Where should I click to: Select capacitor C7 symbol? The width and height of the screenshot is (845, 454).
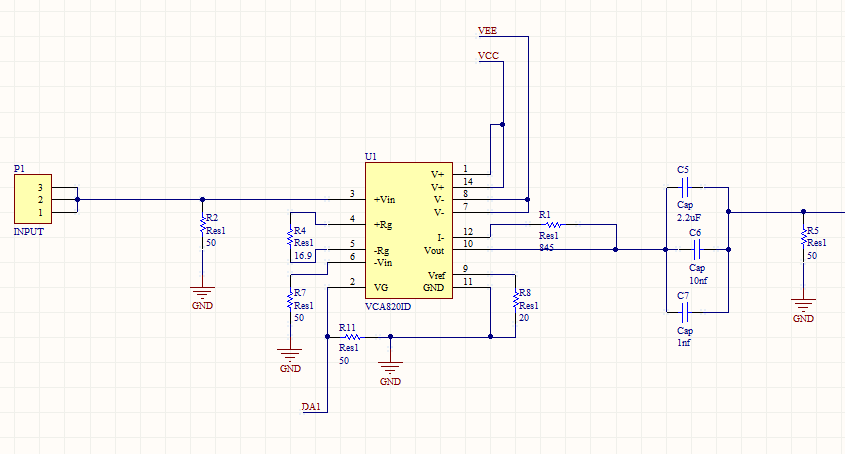[x=684, y=312]
